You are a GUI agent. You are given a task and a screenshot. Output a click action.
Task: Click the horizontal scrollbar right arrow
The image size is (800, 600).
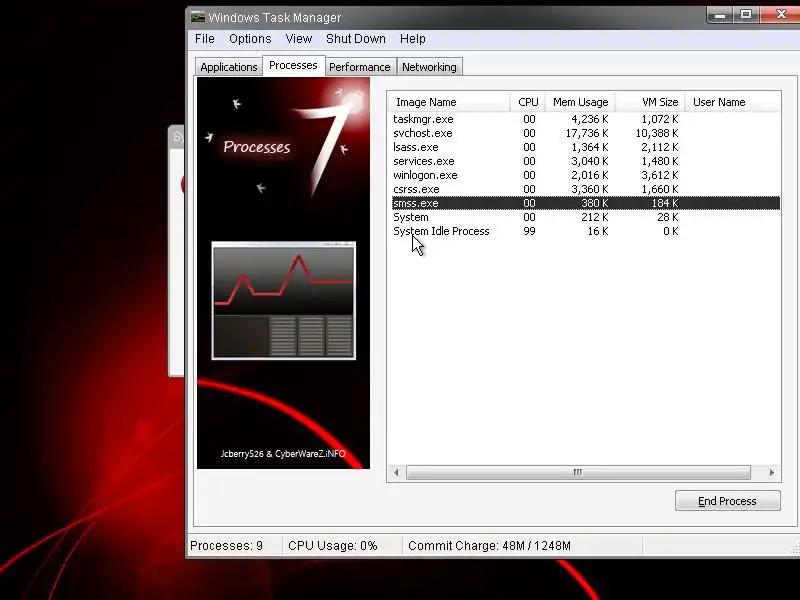click(x=771, y=473)
